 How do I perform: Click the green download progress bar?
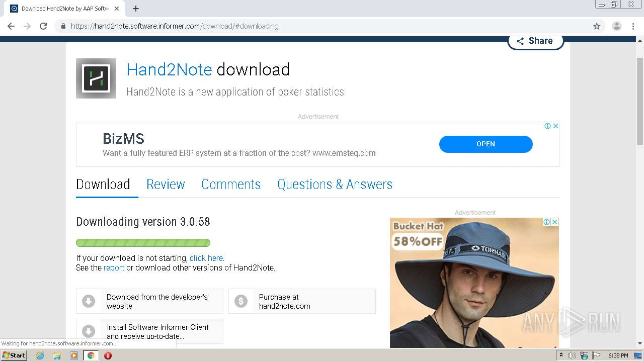click(x=143, y=243)
